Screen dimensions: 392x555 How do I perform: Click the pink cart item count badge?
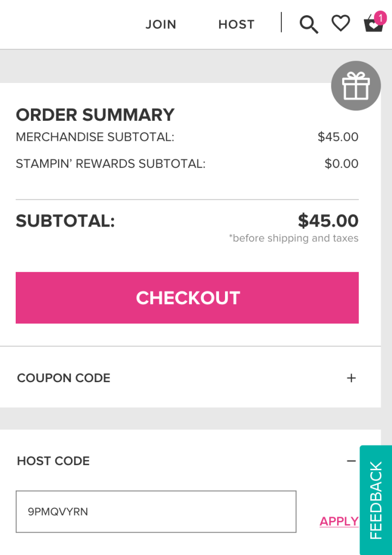point(380,18)
